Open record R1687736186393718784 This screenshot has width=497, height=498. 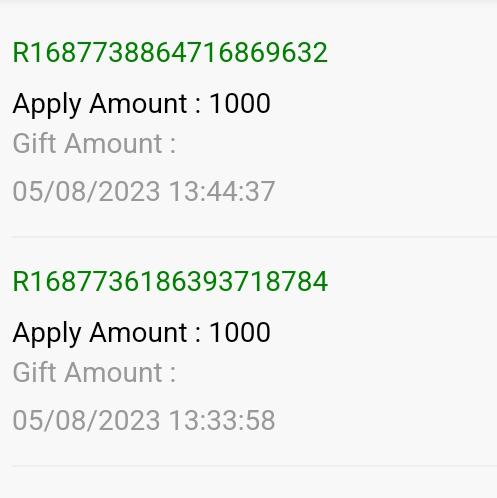(x=170, y=282)
